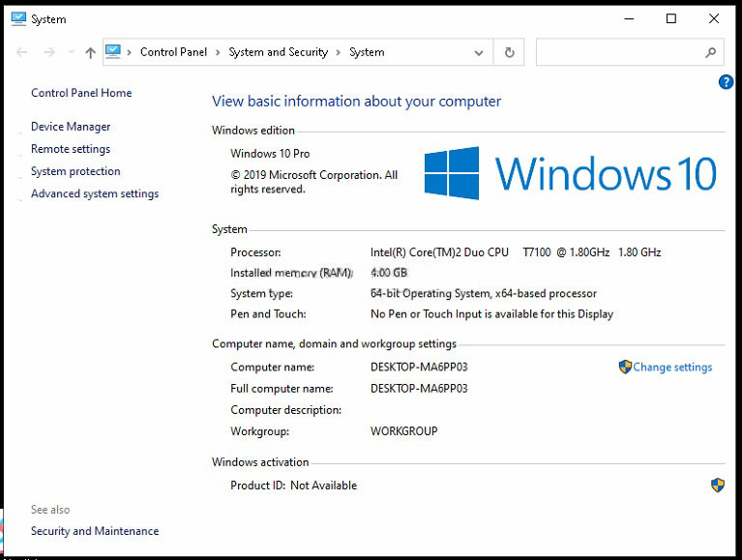Click the Change settings link

pyautogui.click(x=672, y=367)
